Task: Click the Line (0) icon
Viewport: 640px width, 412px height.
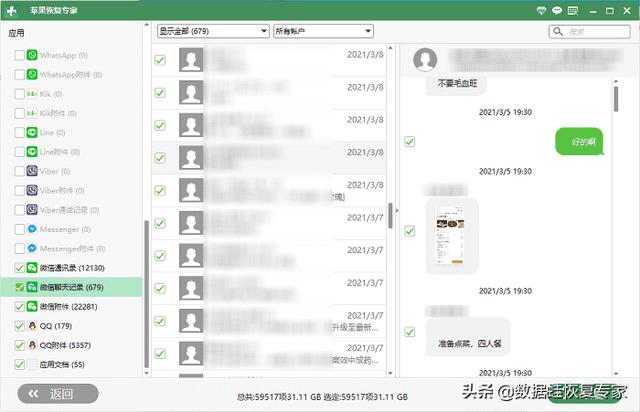Action: (32, 132)
